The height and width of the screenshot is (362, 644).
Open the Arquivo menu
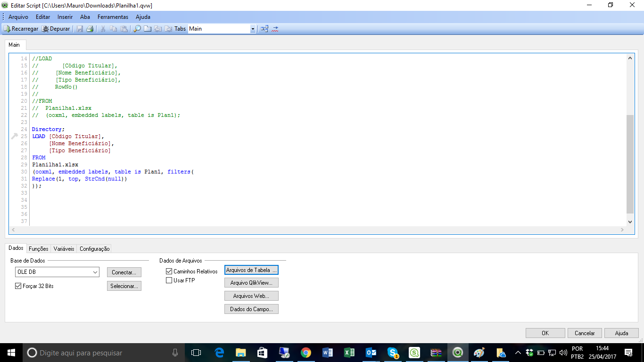pyautogui.click(x=18, y=16)
